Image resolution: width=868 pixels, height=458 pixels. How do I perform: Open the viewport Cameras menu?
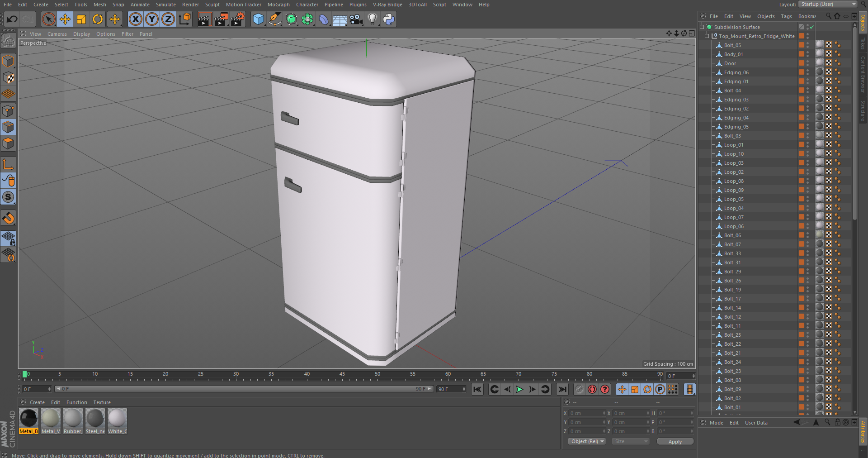(x=57, y=34)
